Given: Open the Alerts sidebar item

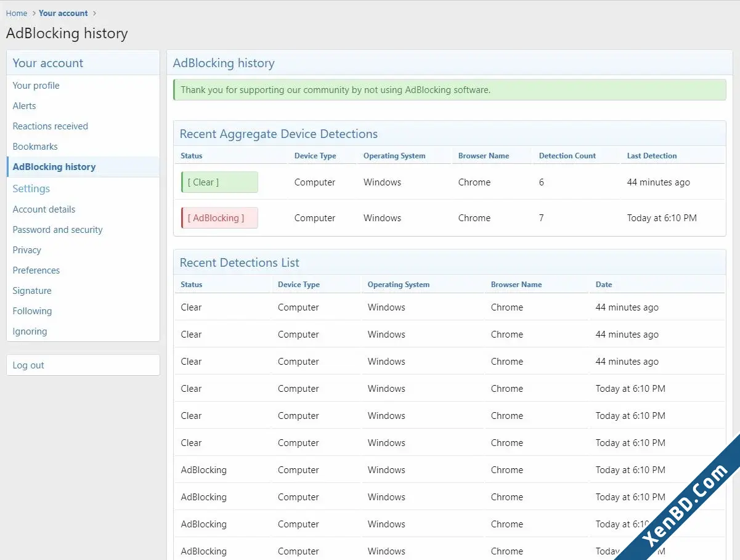Looking at the screenshot, I should pos(83,106).
